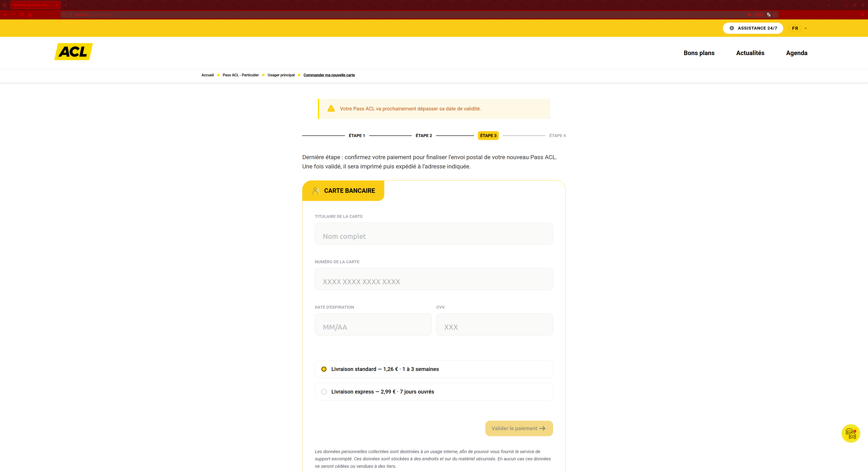
Task: Follow the Usager principal breadcrumb link
Action: (x=281, y=75)
